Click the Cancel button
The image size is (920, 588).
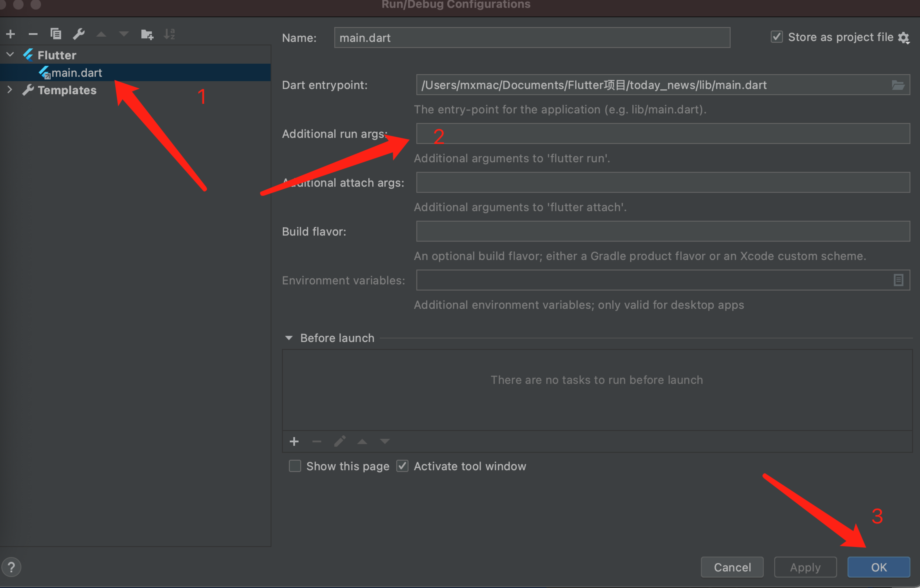(732, 567)
